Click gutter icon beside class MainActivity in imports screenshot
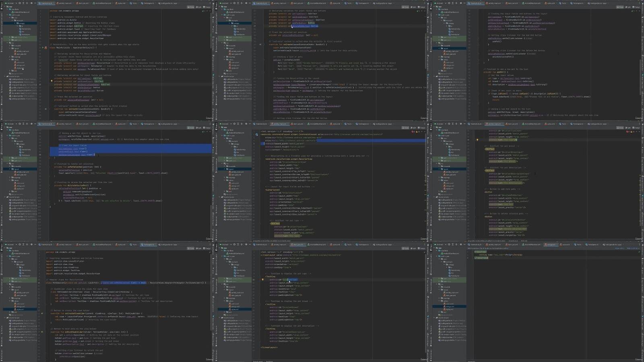The height and width of the screenshot is (362, 644). click(45, 48)
